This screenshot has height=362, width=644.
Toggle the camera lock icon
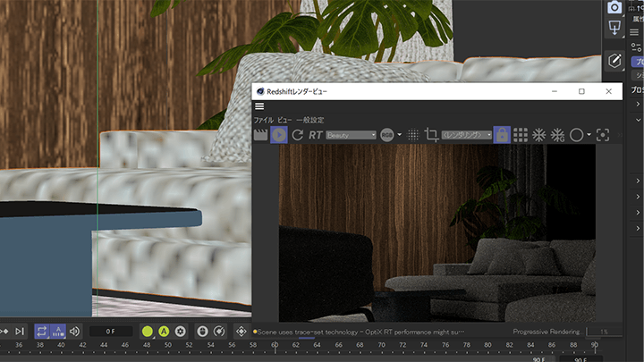(x=502, y=135)
